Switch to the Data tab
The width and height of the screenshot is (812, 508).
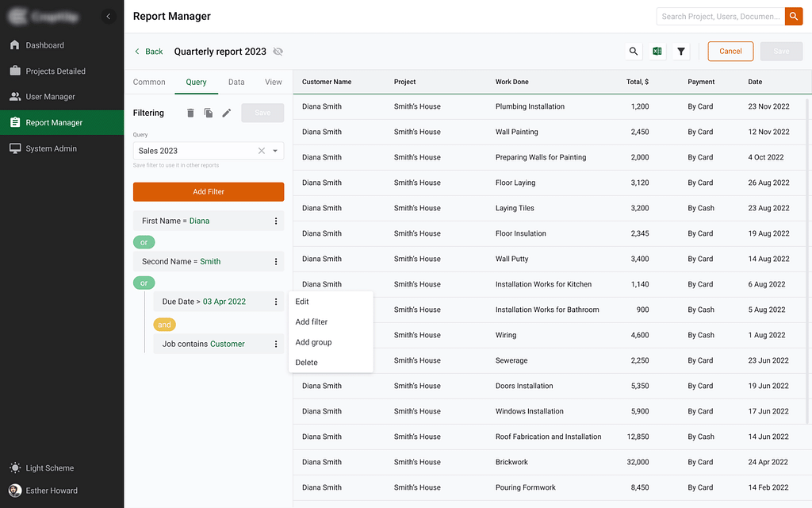tap(236, 82)
